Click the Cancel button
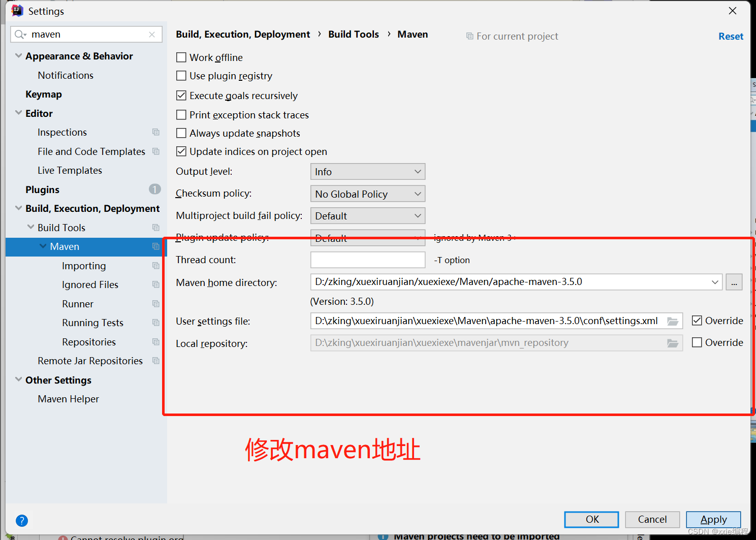Image resolution: width=756 pixels, height=540 pixels. 652,519
